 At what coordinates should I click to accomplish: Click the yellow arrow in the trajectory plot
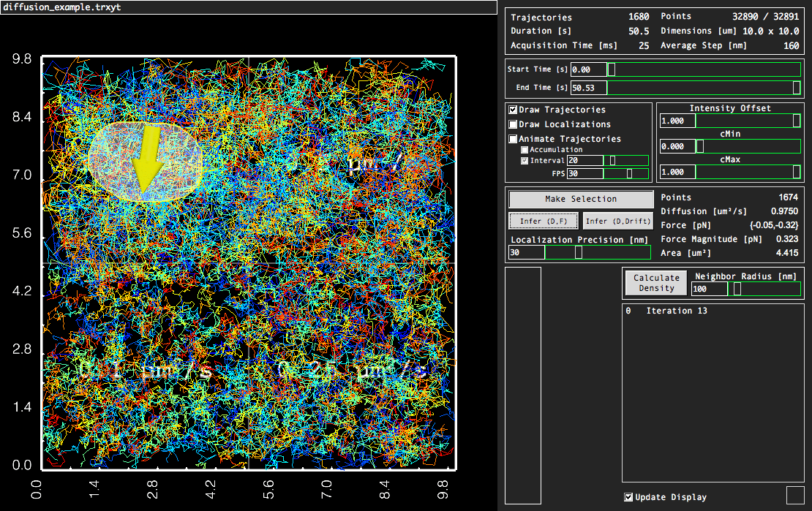[x=148, y=162]
